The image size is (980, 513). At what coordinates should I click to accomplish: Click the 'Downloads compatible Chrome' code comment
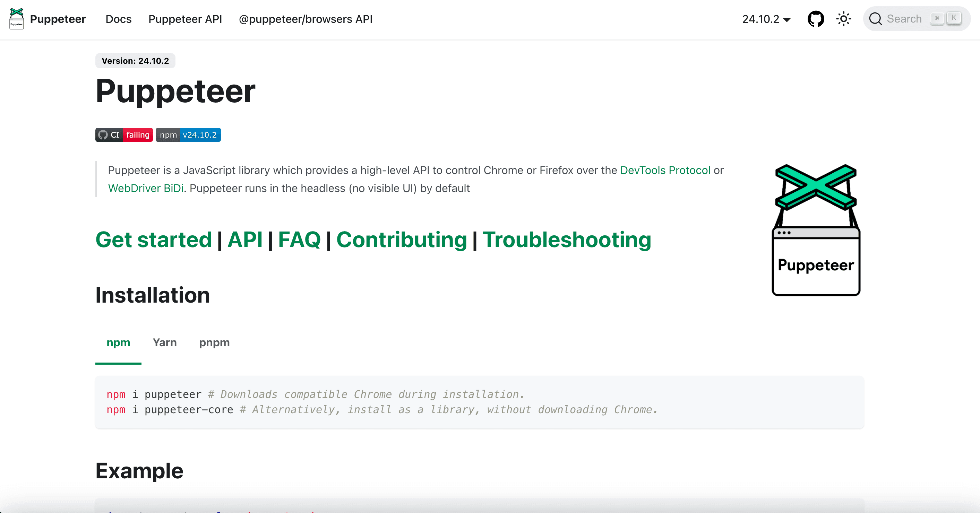(366, 394)
